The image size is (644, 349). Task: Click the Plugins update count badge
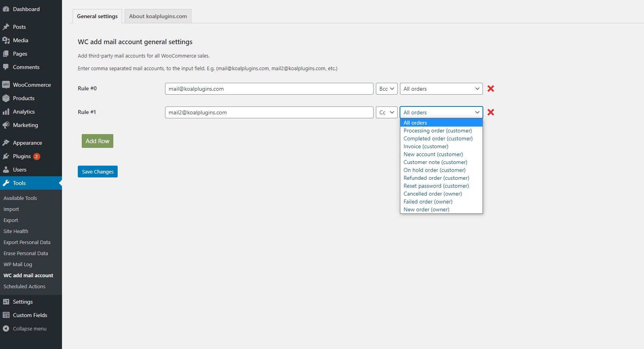click(x=36, y=156)
